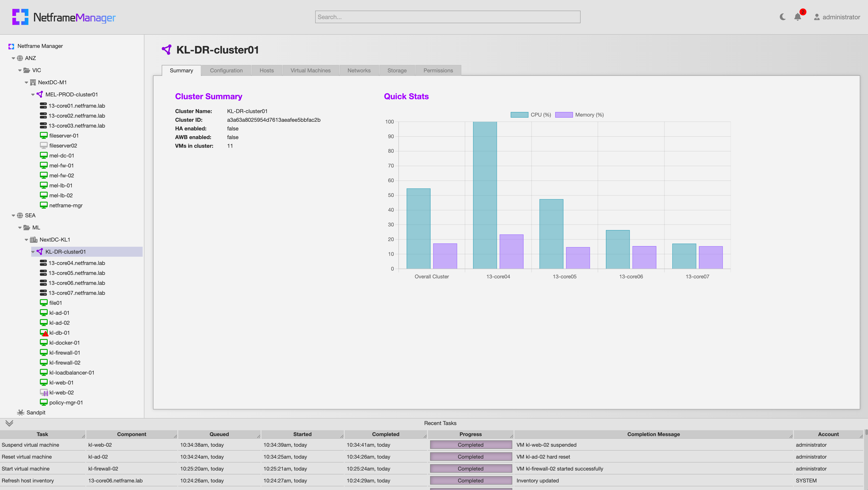Select host 13-core01.netframe.lab server icon
Screen dimensions: 868x490
point(43,106)
